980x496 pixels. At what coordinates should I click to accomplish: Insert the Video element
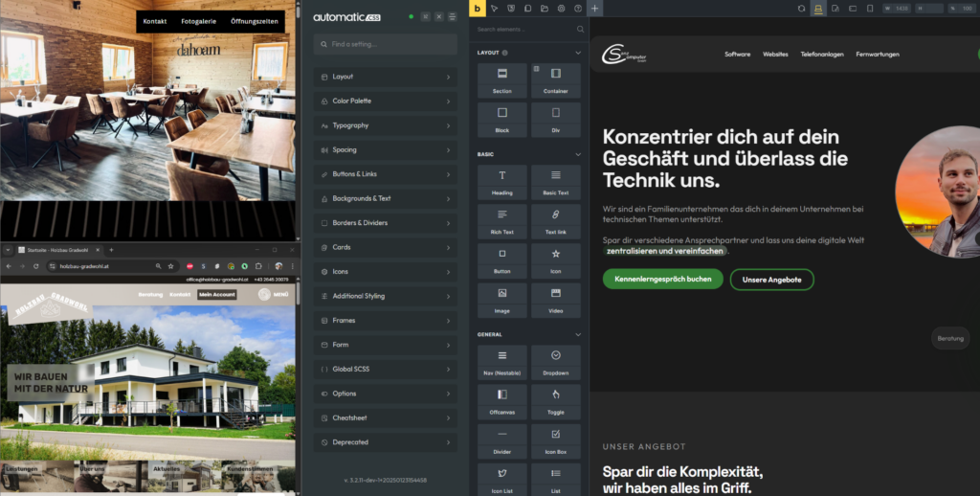(x=556, y=299)
